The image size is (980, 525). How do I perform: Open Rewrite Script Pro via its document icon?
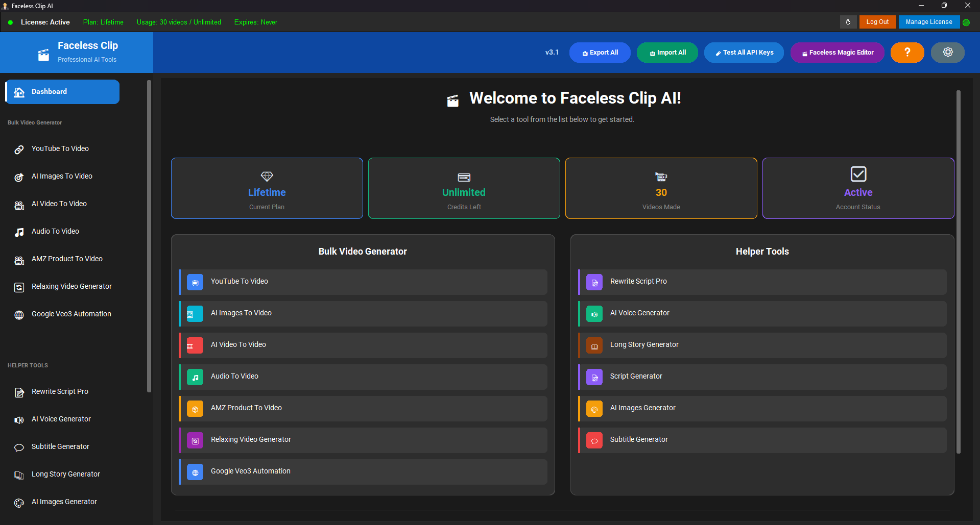pyautogui.click(x=19, y=392)
